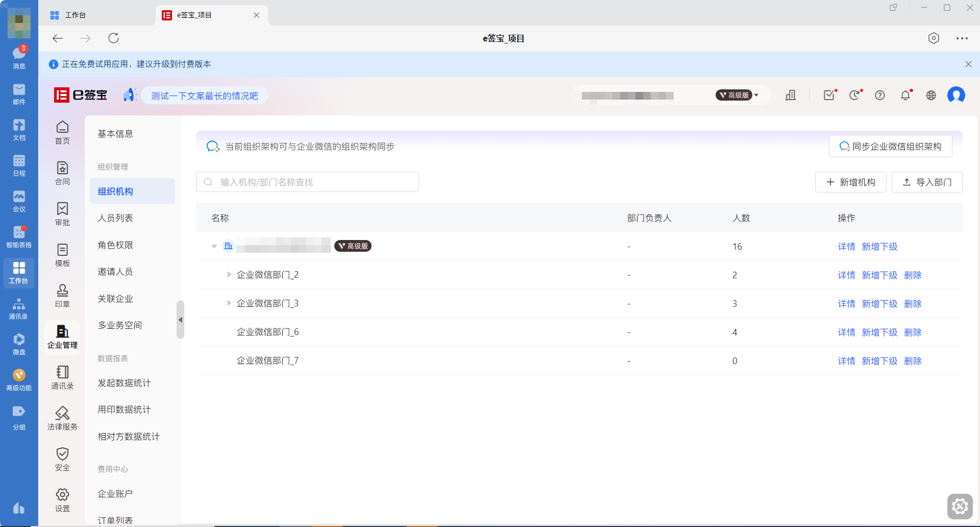Open the Security (安全) module

pyautogui.click(x=62, y=459)
